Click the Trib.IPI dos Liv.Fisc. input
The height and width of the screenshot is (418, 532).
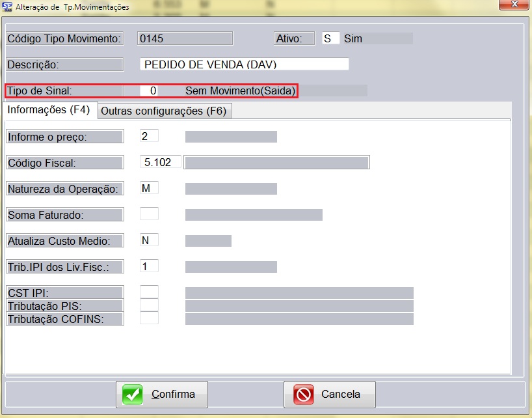point(149,266)
